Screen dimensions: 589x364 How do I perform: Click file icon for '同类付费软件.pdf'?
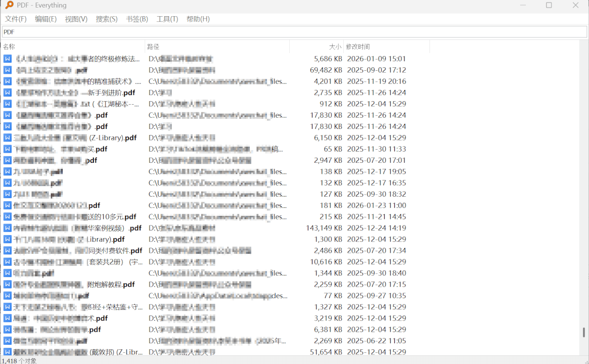(x=8, y=251)
